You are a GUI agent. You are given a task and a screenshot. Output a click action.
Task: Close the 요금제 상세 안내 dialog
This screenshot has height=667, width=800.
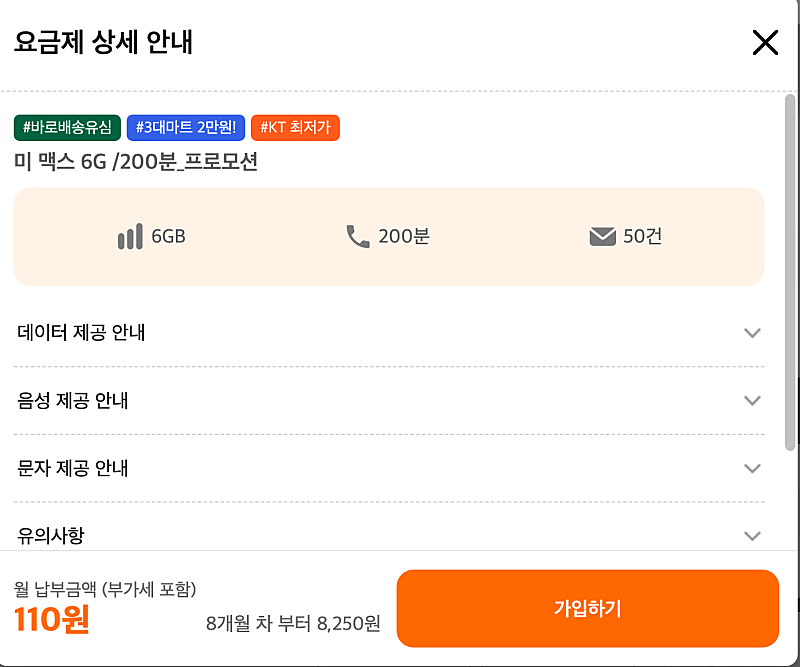[x=764, y=42]
